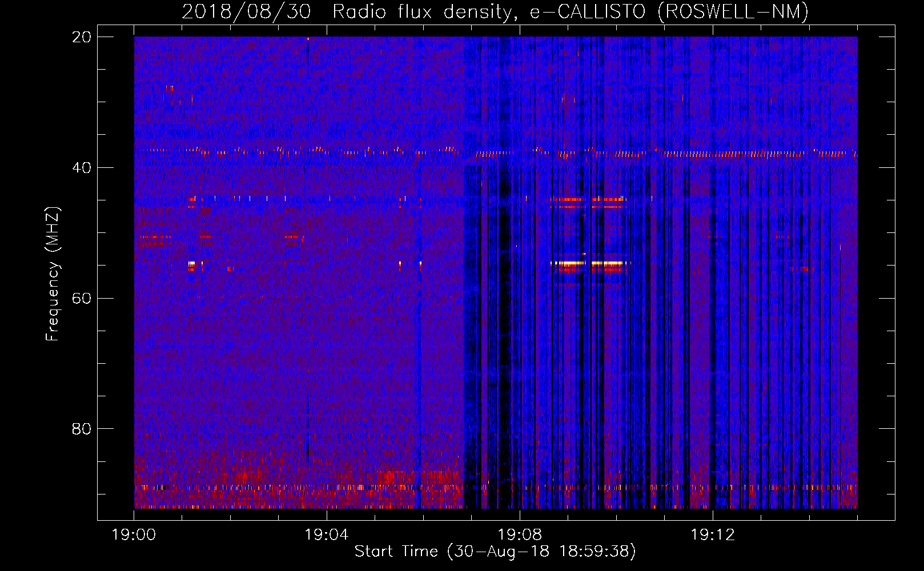
Task: Click the "60" frequency tick label
Action: (82, 298)
